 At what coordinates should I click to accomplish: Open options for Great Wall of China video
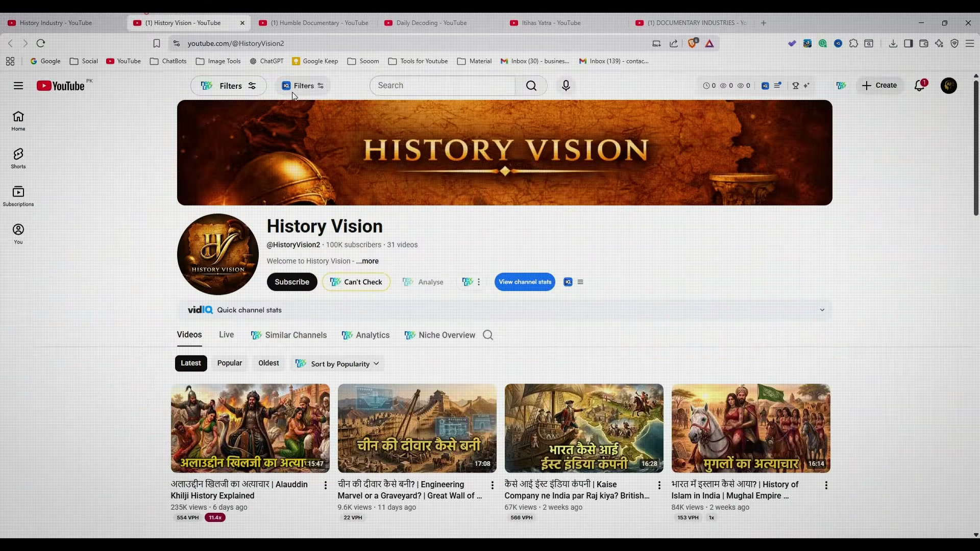click(x=493, y=485)
